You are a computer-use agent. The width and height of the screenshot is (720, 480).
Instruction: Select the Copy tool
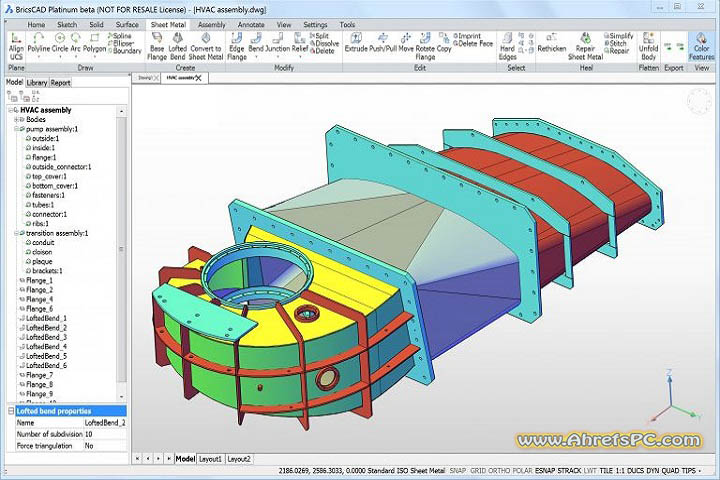[x=444, y=43]
